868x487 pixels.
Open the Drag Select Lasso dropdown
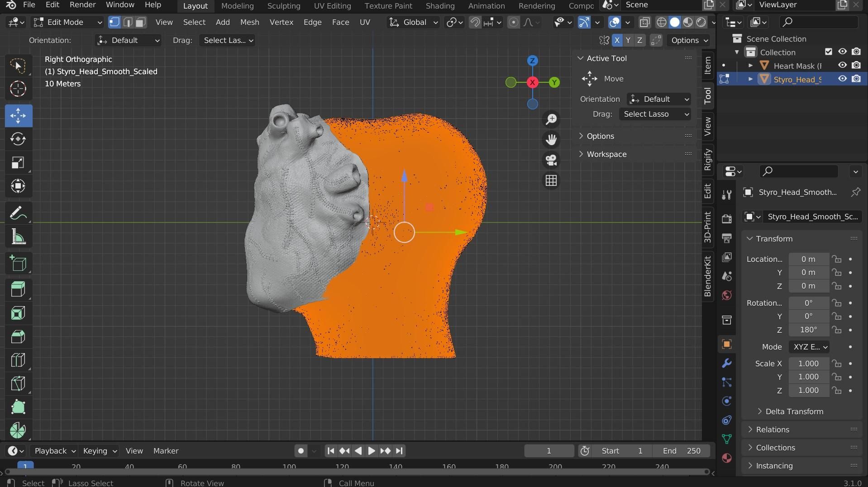click(x=656, y=114)
